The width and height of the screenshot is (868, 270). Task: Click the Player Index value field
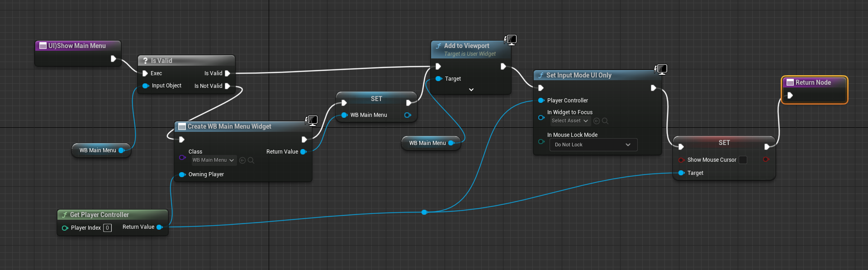point(107,228)
